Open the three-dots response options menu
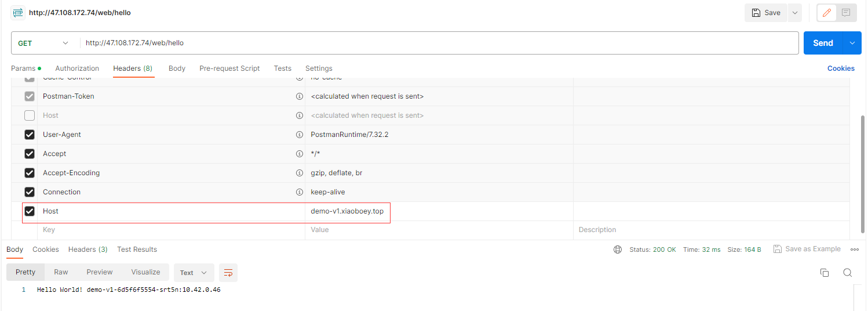The image size is (868, 311). tap(855, 249)
